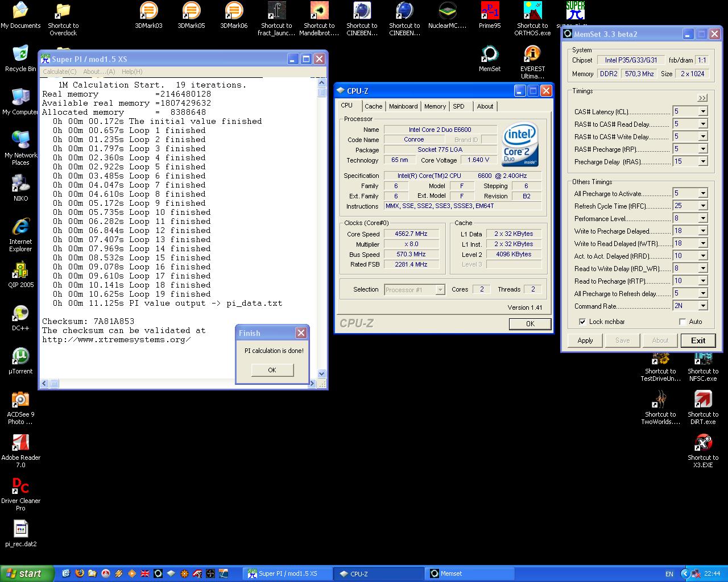
Task: Collapse MemSet timings with the >>| button
Action: point(702,98)
